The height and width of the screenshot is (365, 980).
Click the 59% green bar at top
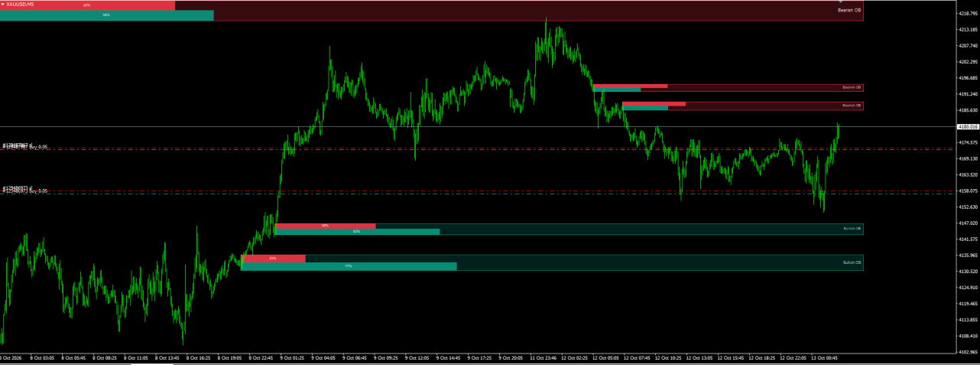[106, 15]
